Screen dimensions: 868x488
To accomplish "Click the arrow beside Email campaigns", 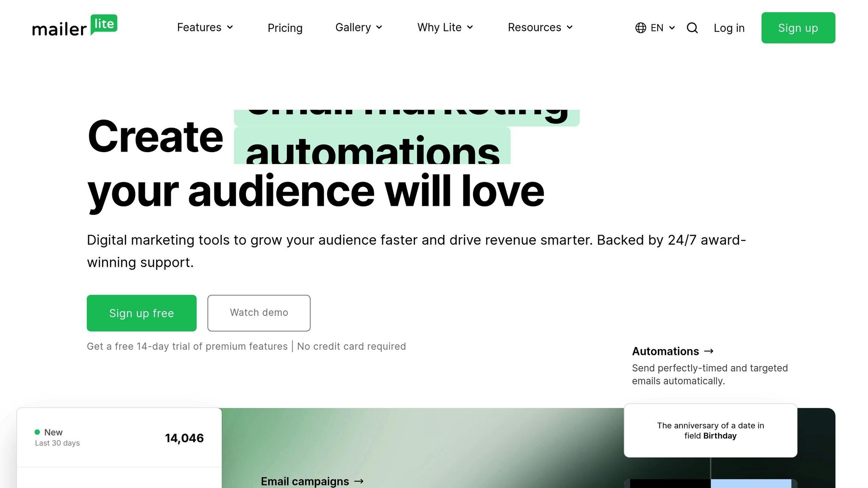I will point(359,481).
